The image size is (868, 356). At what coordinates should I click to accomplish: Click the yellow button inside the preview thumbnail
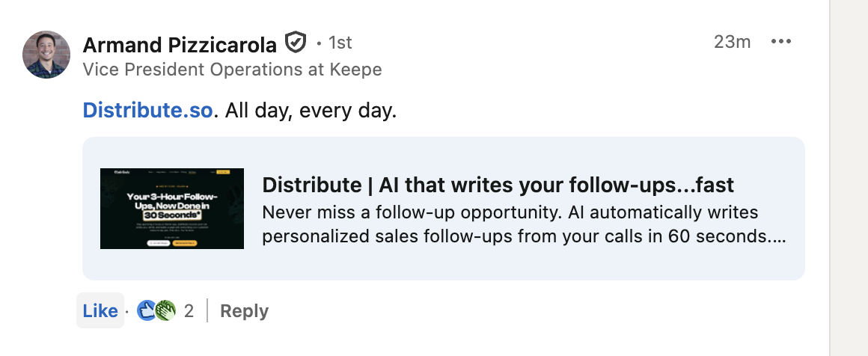point(184,243)
